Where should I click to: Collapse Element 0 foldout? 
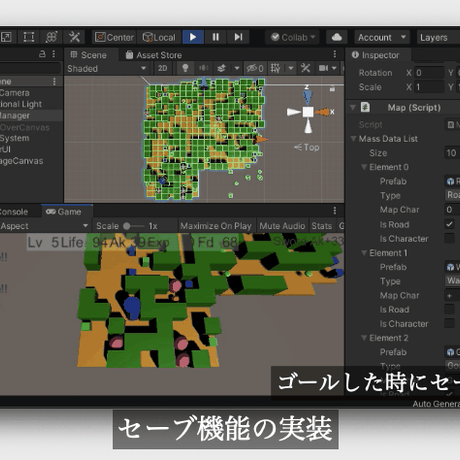(x=364, y=167)
